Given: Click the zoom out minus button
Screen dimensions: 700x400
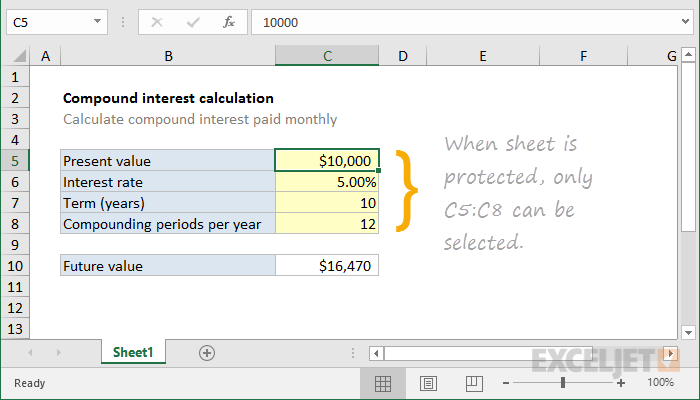Looking at the screenshot, I should pyautogui.click(x=506, y=383).
